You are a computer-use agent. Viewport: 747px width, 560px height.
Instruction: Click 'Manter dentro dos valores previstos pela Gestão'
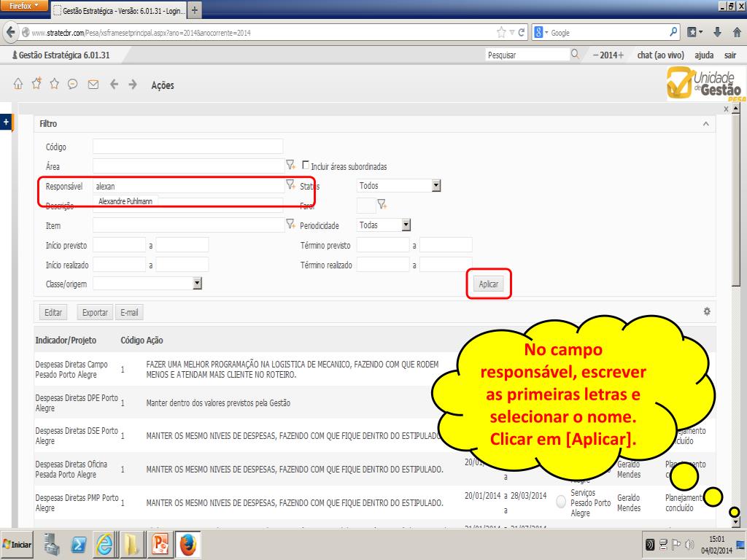tap(218, 402)
